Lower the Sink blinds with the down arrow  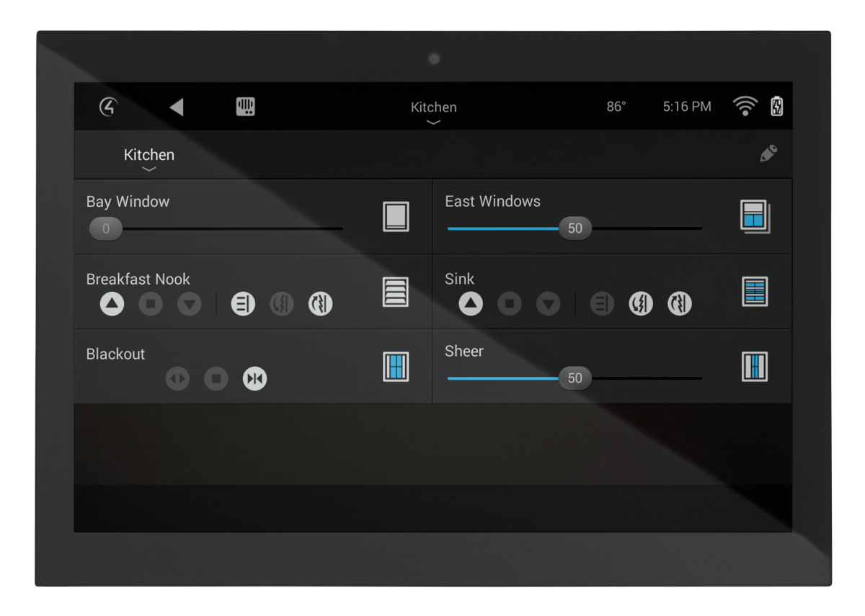tap(549, 304)
